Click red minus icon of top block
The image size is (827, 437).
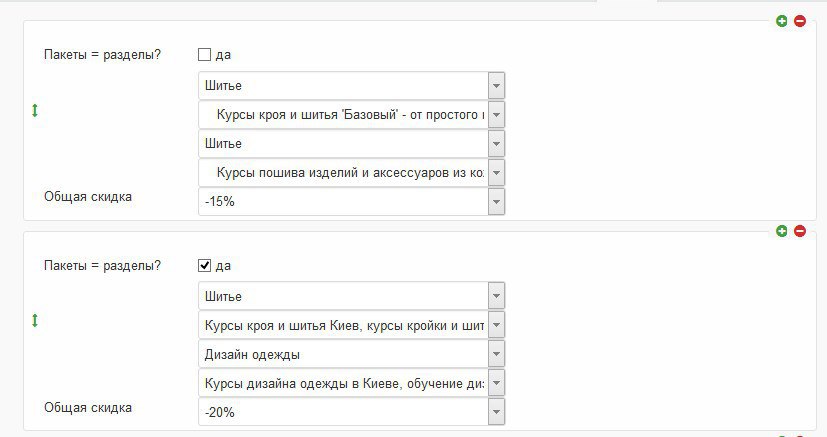[800, 21]
